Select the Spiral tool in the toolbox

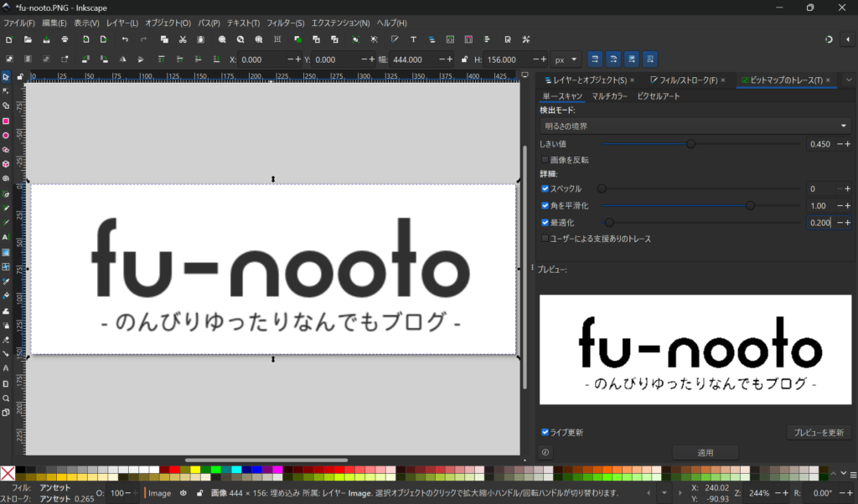[x=6, y=178]
